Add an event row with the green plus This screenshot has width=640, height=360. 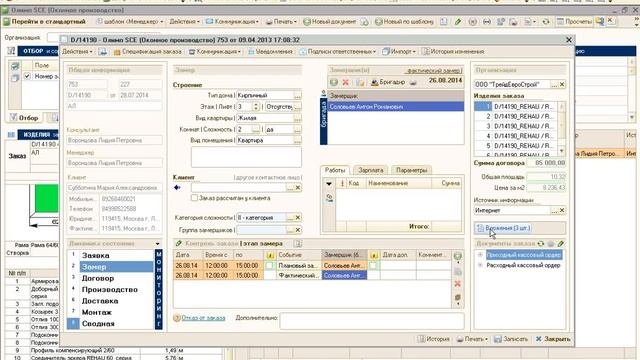458,256
